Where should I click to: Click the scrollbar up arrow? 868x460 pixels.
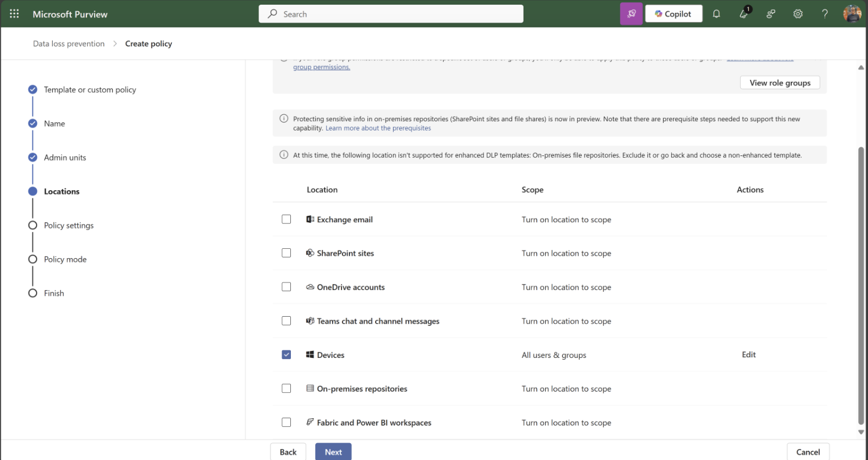[860, 67]
